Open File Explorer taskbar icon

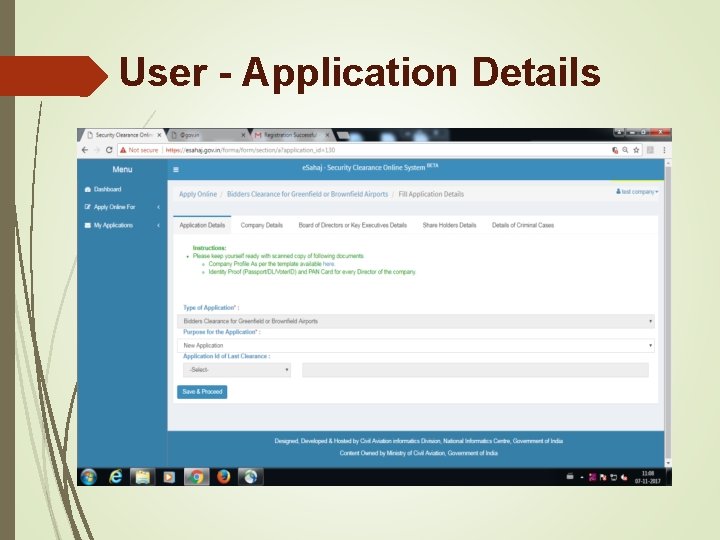click(x=142, y=477)
